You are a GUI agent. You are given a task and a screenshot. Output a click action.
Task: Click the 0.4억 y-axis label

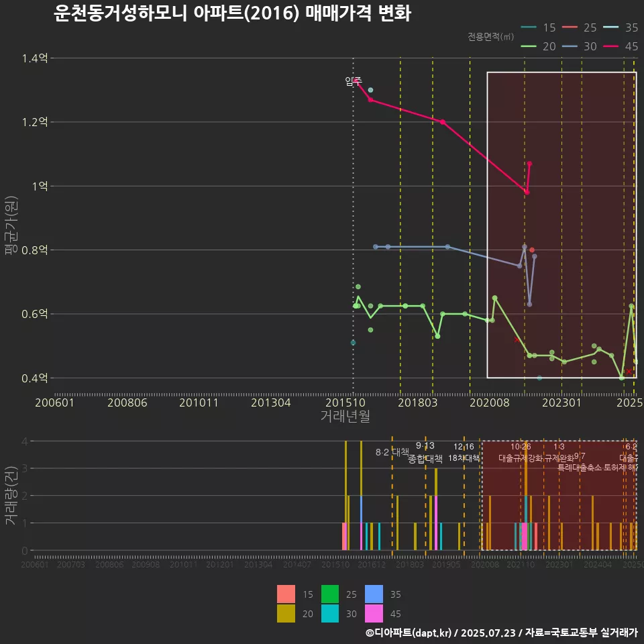[35, 378]
